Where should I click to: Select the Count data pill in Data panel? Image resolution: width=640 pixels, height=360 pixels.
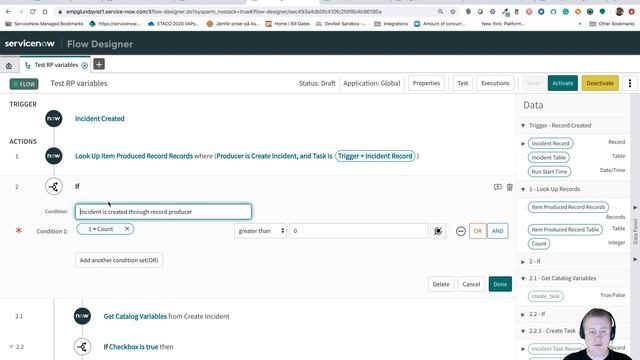(x=539, y=244)
